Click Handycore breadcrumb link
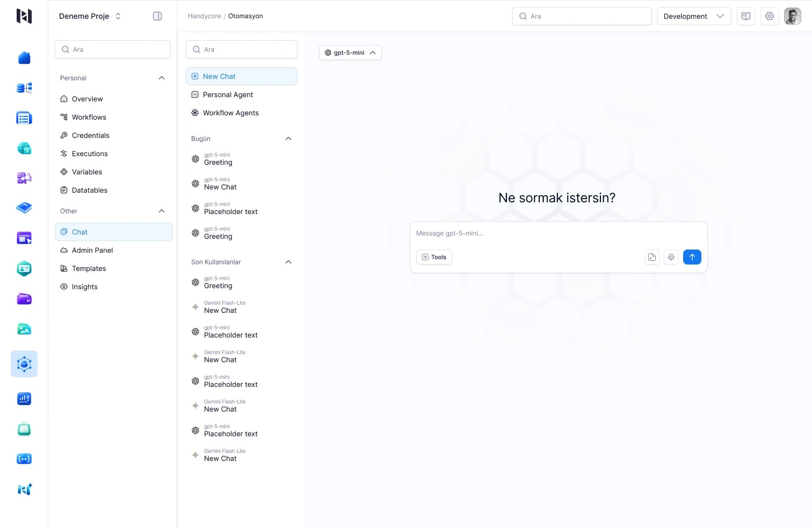 click(x=204, y=16)
